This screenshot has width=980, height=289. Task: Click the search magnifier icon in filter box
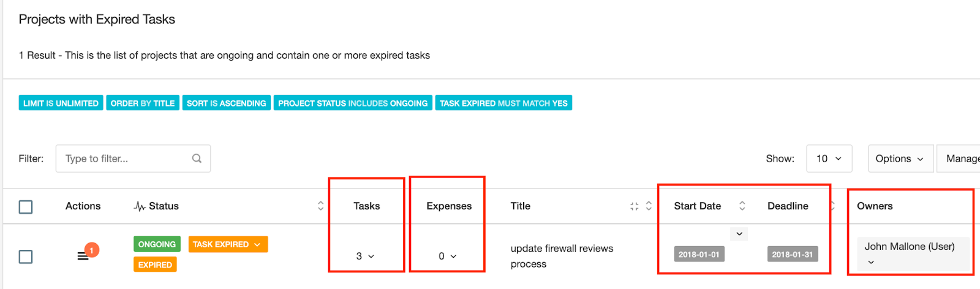click(x=197, y=159)
